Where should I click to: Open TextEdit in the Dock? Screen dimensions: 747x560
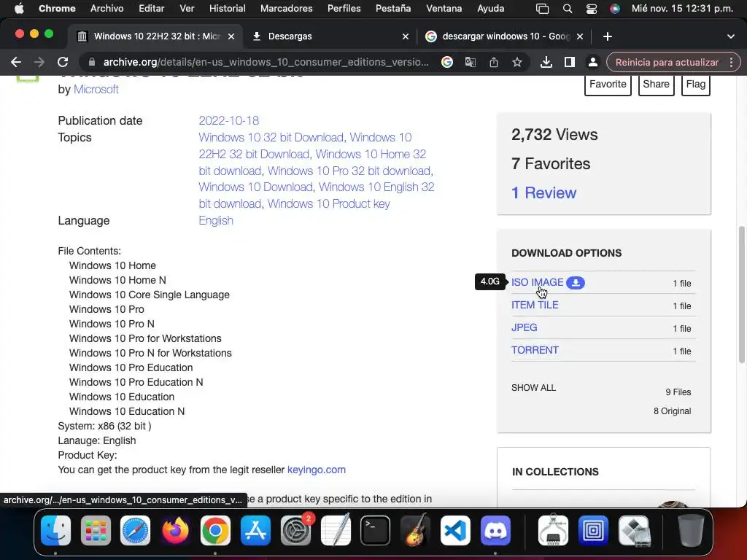336,530
